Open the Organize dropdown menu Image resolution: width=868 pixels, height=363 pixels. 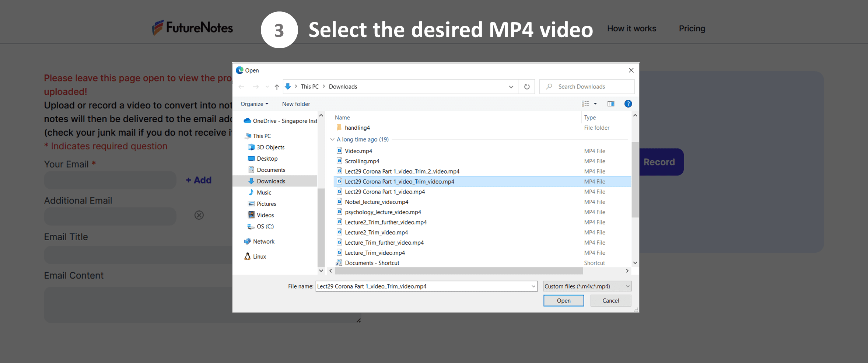click(x=254, y=104)
